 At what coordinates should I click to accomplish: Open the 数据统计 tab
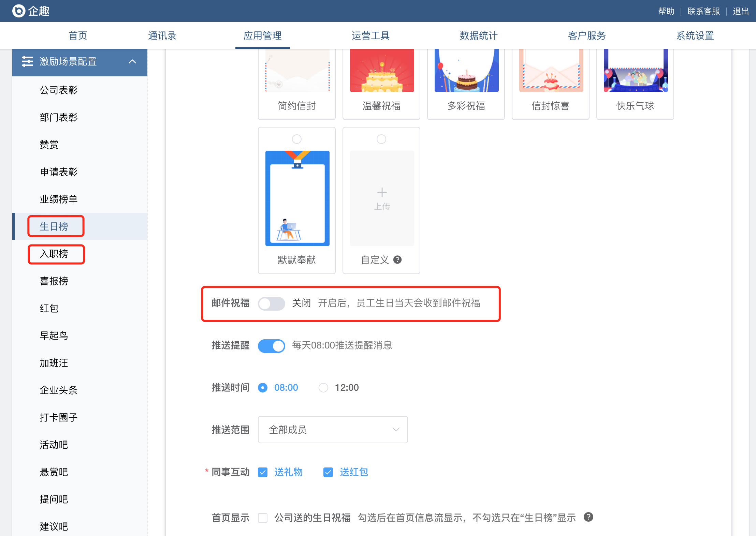[x=479, y=35]
